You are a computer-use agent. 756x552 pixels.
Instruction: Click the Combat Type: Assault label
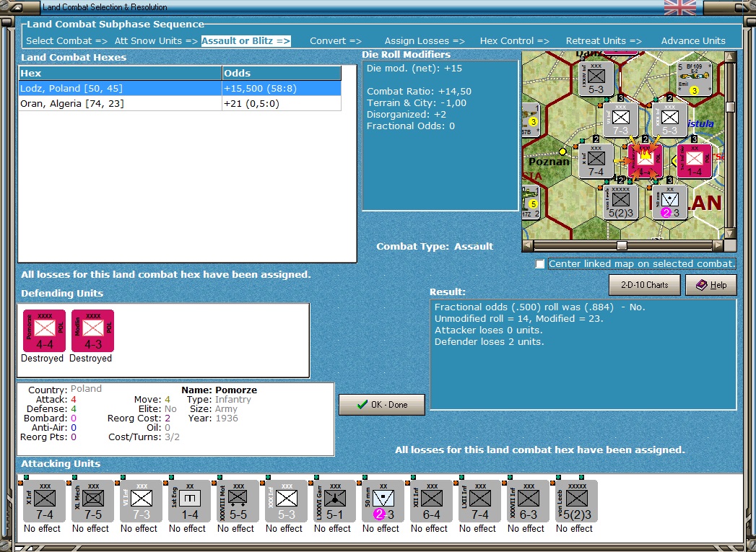tap(435, 247)
